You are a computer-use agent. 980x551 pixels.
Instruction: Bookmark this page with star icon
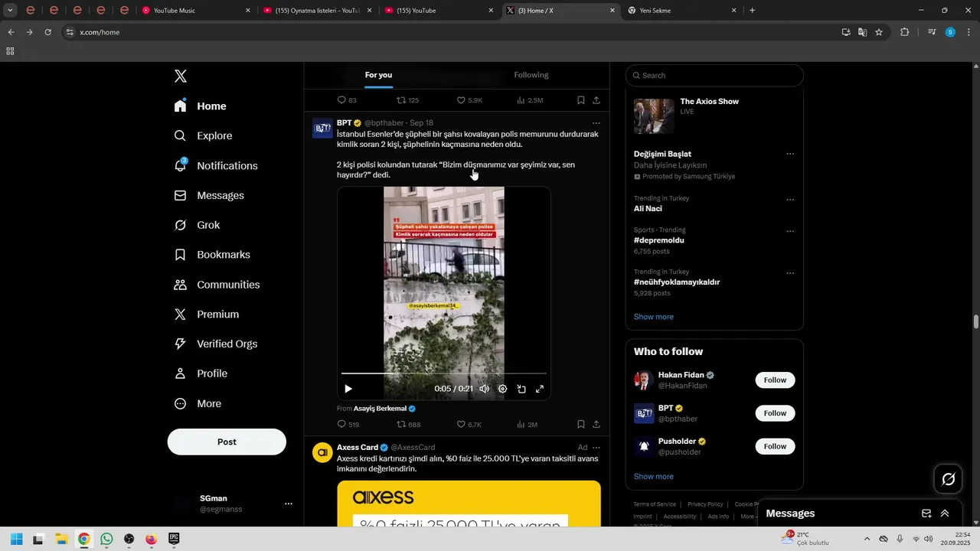pos(879,32)
